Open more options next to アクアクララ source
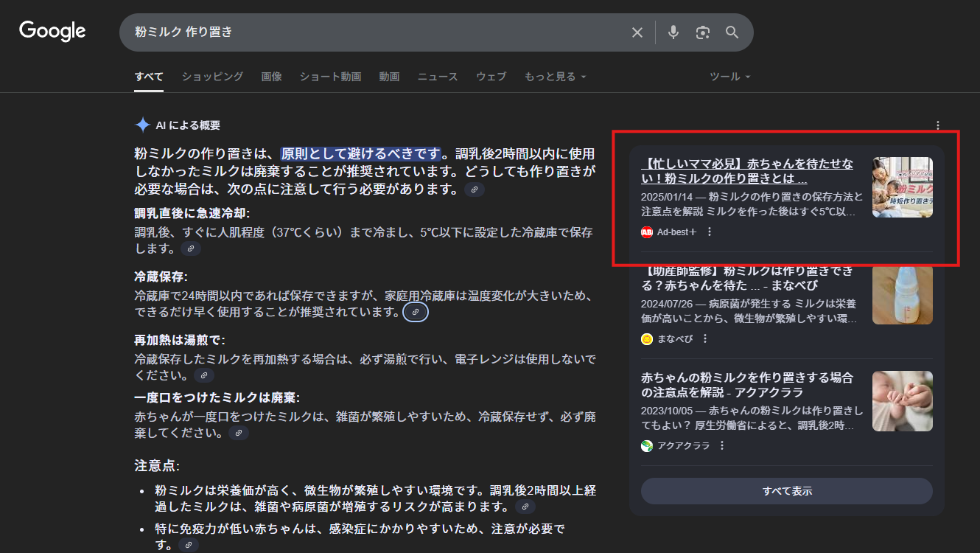Viewport: 980px width, 553px height. pyautogui.click(x=722, y=445)
